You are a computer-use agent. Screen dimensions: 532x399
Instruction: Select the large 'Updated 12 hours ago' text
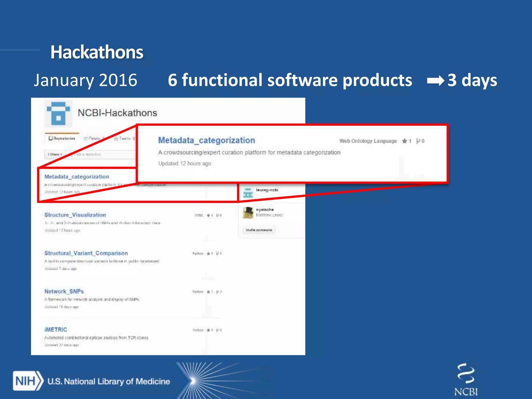tap(185, 164)
